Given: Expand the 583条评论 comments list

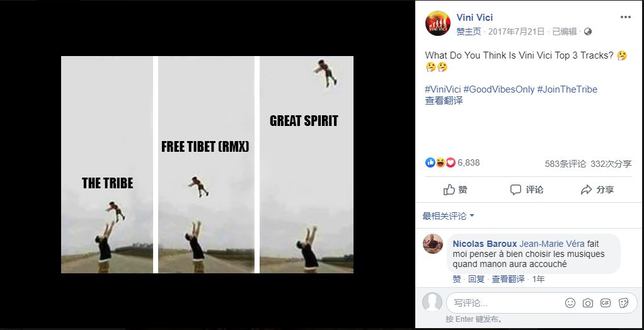Looking at the screenshot, I should tap(566, 164).
